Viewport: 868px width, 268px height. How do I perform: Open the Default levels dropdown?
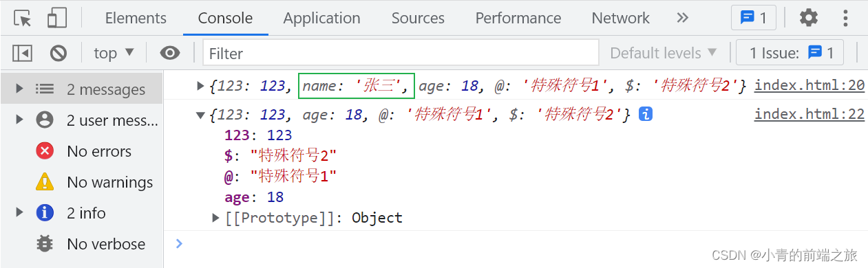(x=664, y=53)
